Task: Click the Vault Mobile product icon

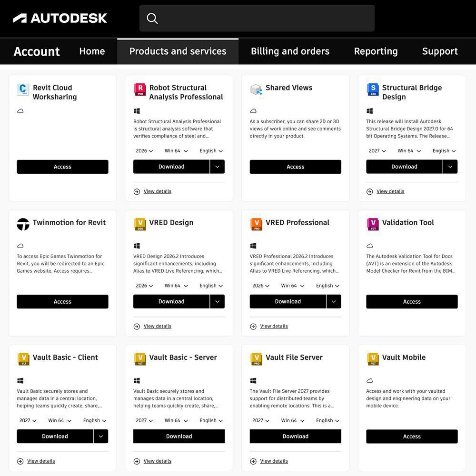Action: [373, 359]
